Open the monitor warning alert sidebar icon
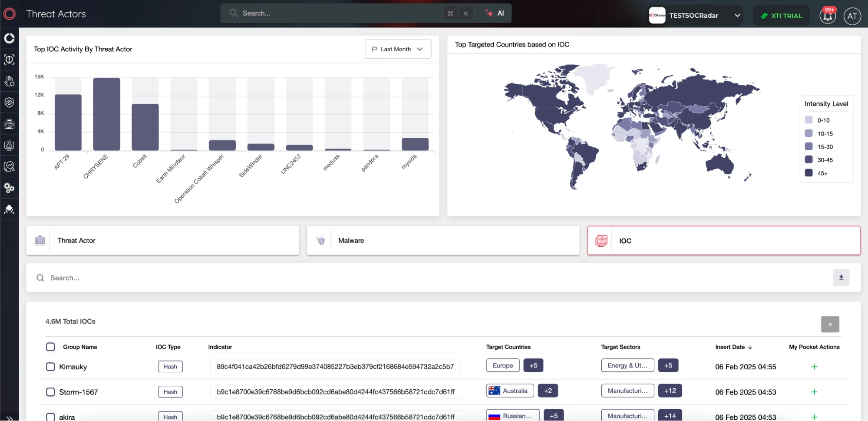The image size is (868, 421). tap(9, 145)
